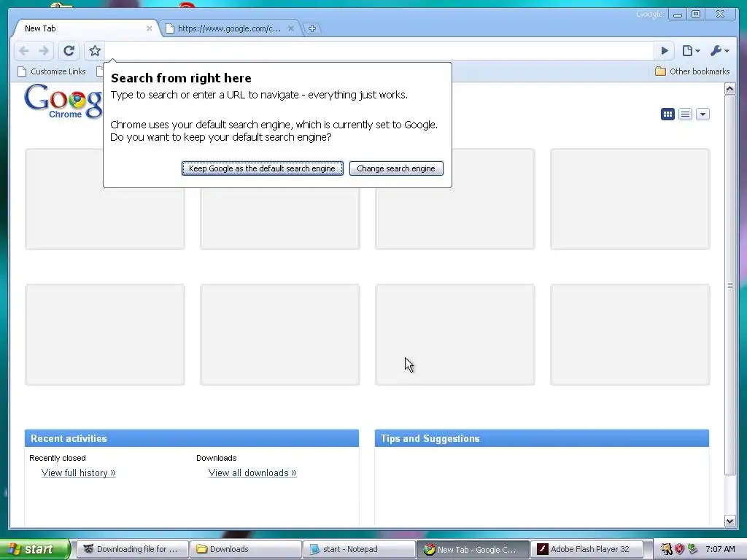The height and width of the screenshot is (560, 747).
Task: Click the red shield tray icon
Action: tap(679, 549)
